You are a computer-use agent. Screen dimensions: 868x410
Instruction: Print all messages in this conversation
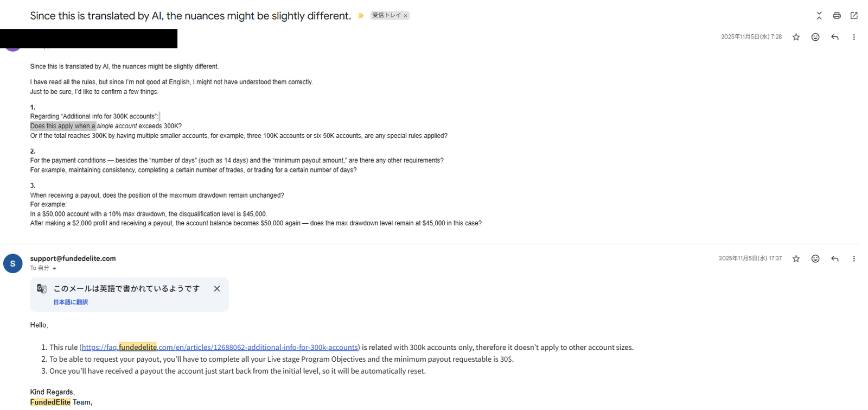click(x=837, y=16)
